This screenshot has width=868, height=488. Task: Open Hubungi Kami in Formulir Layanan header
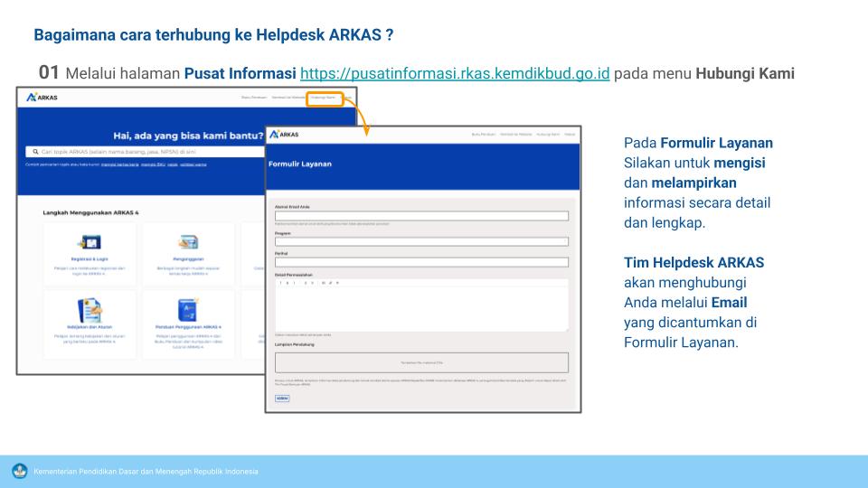tap(548, 135)
